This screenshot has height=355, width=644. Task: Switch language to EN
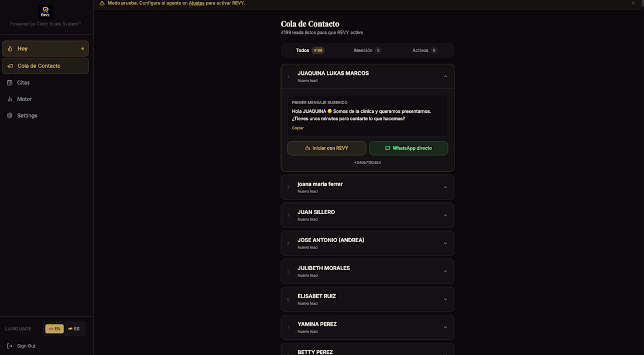pos(54,329)
